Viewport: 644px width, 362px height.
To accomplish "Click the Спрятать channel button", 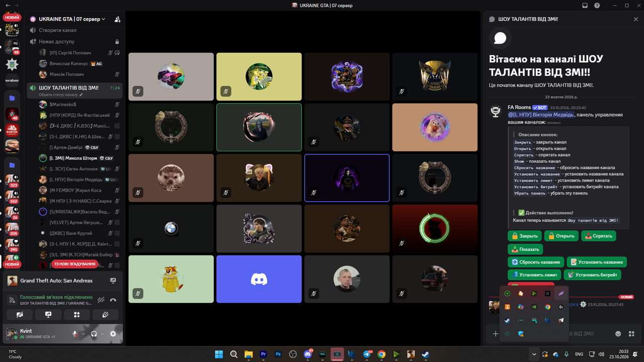I will 598,236.
